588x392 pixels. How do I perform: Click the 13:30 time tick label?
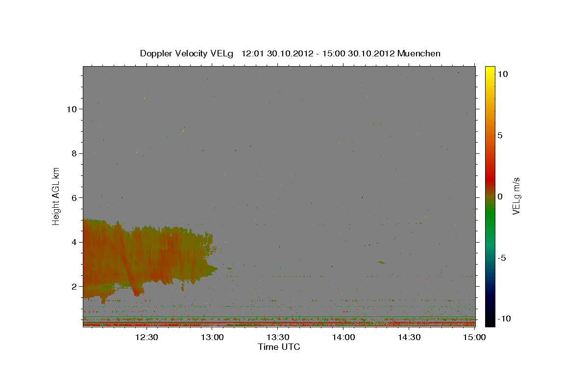(x=278, y=337)
